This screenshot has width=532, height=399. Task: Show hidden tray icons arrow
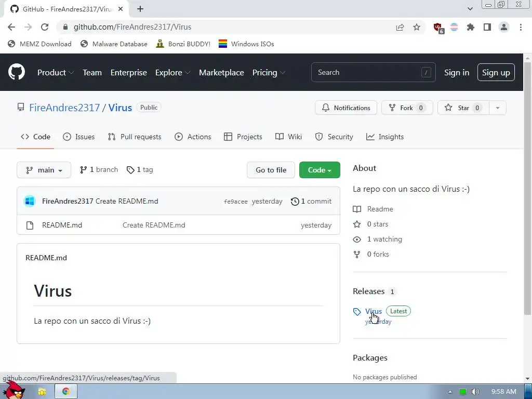point(450,392)
